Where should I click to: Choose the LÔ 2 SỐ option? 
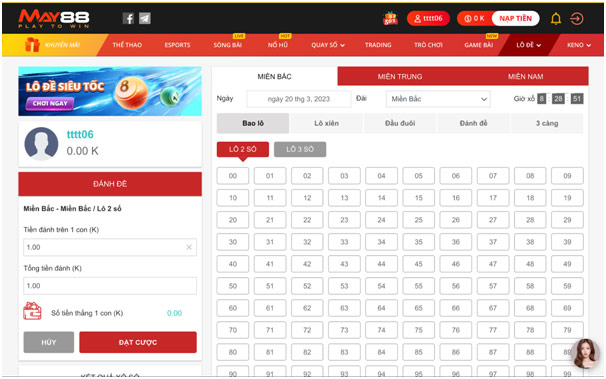[243, 149]
